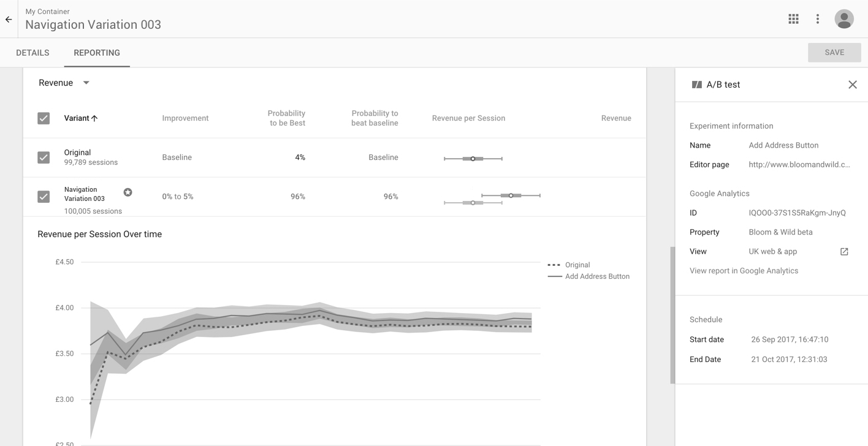Viewport: 868px width, 446px height.
Task: Click the A/B test panel icon
Action: click(x=696, y=85)
